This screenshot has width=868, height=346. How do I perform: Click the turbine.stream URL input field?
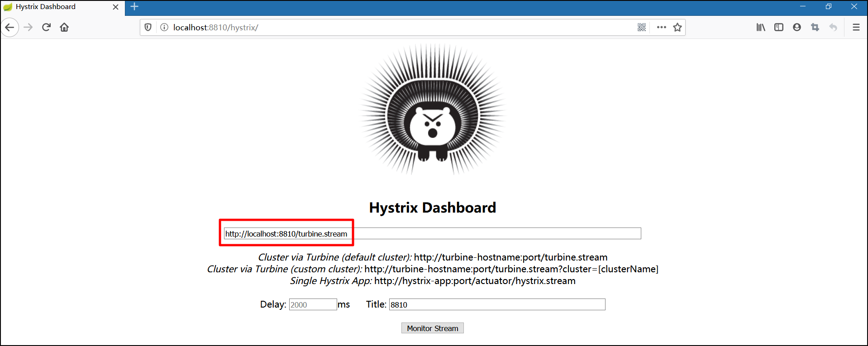(x=433, y=233)
